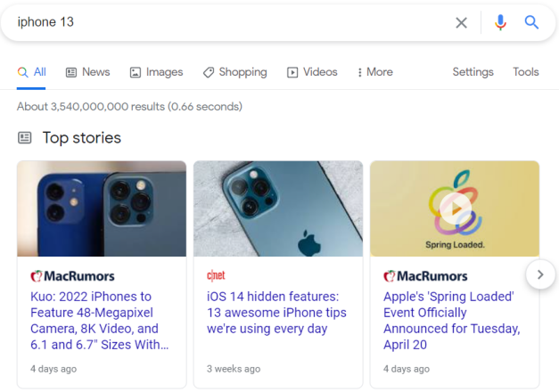The image size is (559, 392).
Task: Click the blue magnifier search icon
Action: pyautogui.click(x=531, y=22)
